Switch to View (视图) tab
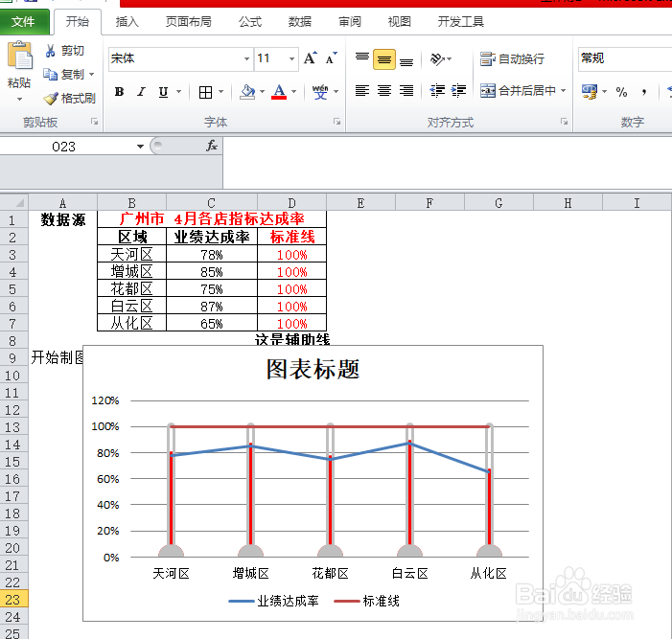Viewport: 672px width, 639px height. [400, 21]
